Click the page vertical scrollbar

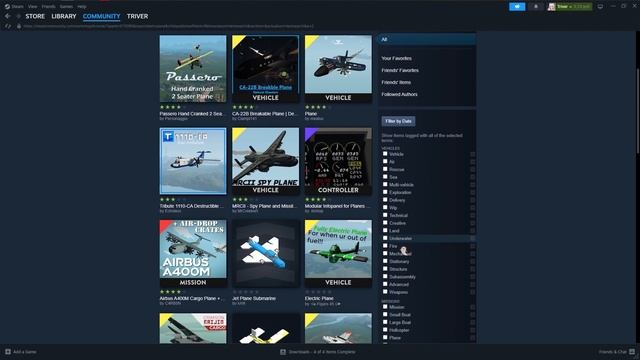(638, 111)
